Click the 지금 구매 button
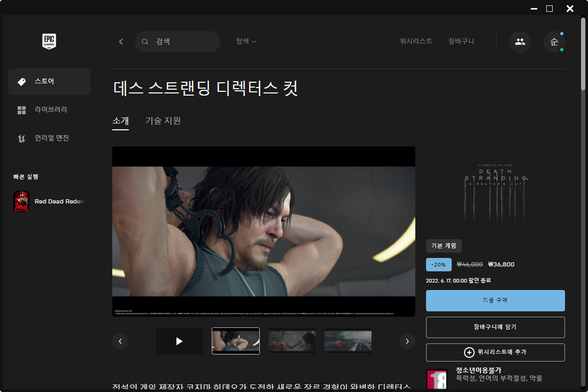Screen dimensions: 588x392 496,301
